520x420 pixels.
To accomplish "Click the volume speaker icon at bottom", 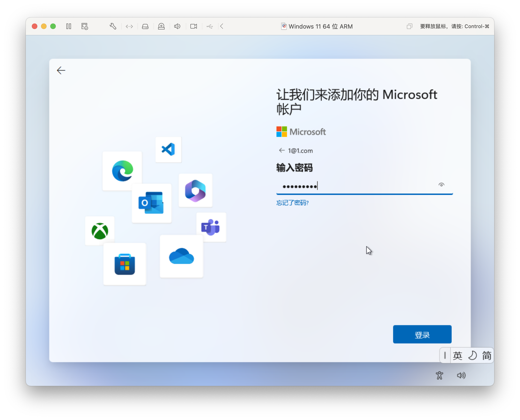I will pos(461,376).
